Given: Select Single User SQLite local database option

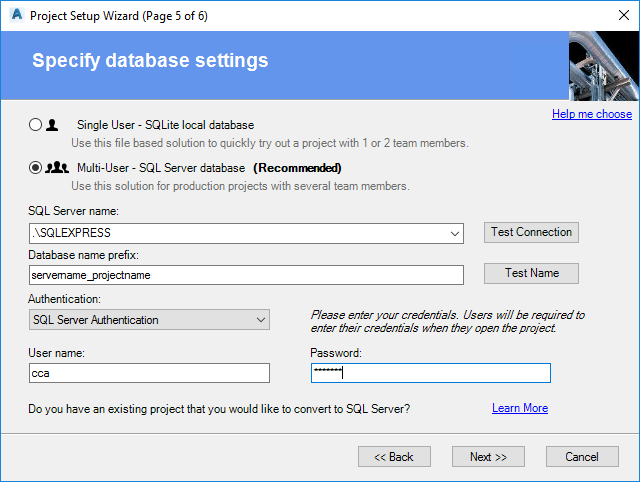Looking at the screenshot, I should click(36, 125).
